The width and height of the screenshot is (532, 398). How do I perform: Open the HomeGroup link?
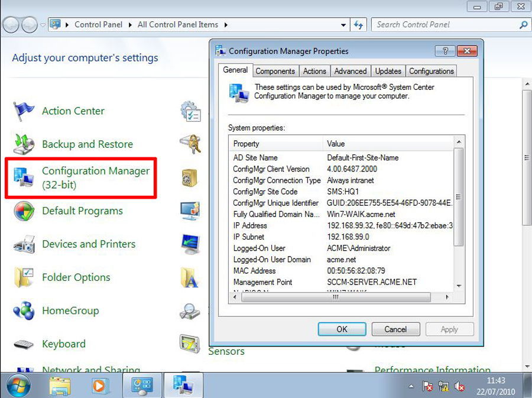(x=70, y=310)
